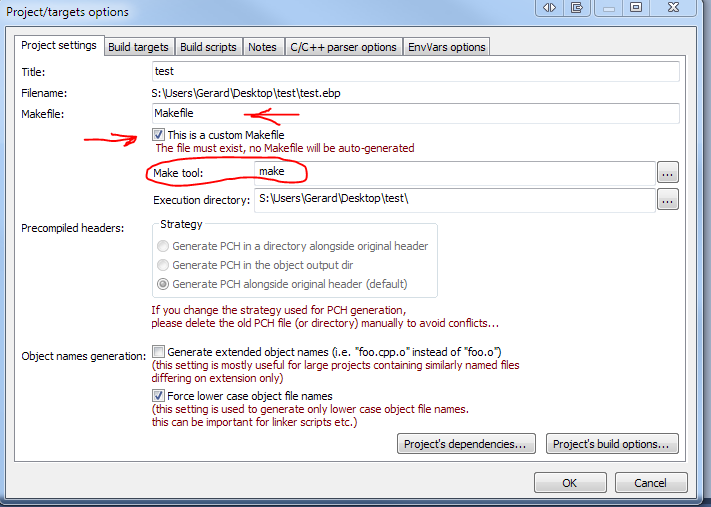The height and width of the screenshot is (507, 711).
Task: Cancel the project options dialog
Action: click(651, 483)
